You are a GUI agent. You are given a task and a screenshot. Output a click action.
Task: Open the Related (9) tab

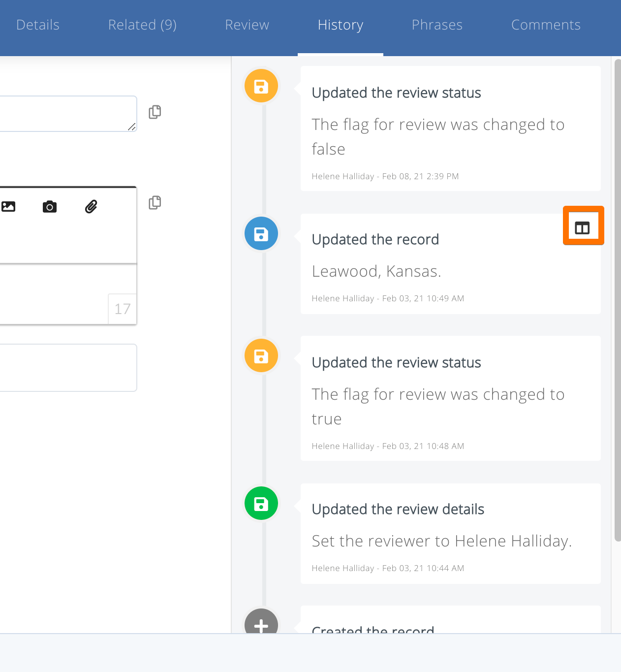142,25
